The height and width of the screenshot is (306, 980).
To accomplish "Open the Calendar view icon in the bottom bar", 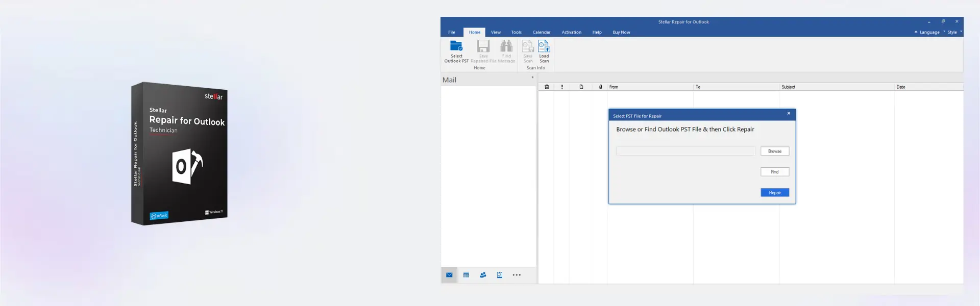I will [466, 275].
